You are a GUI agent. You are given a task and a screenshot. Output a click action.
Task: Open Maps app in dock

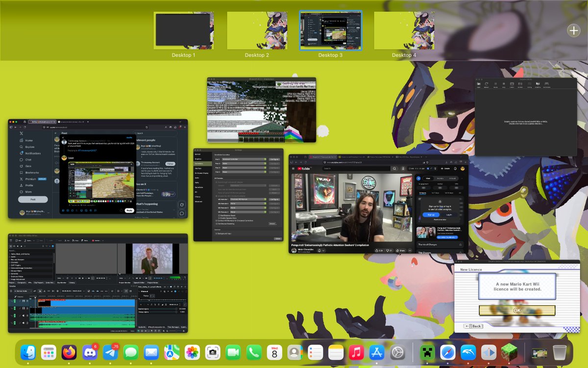[x=172, y=353]
